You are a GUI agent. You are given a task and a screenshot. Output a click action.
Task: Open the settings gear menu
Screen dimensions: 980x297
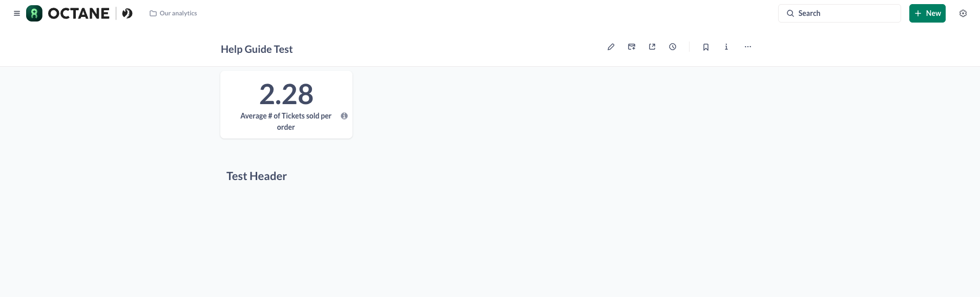(963, 13)
